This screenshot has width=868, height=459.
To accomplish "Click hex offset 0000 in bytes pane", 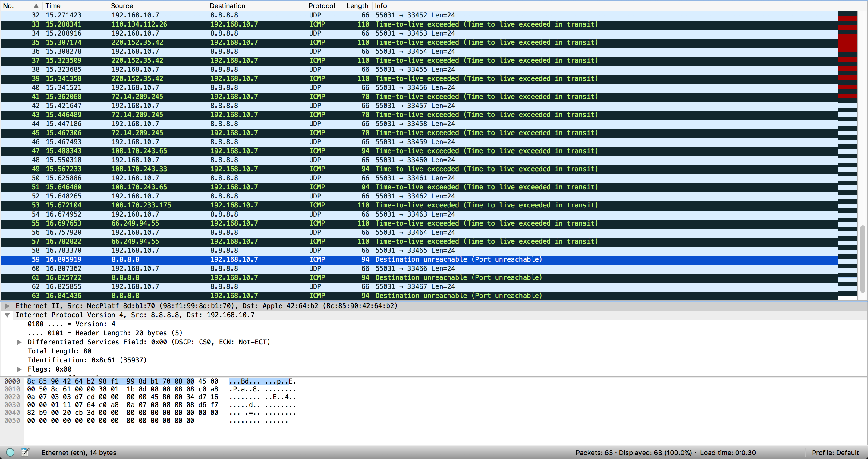I will click(12, 381).
